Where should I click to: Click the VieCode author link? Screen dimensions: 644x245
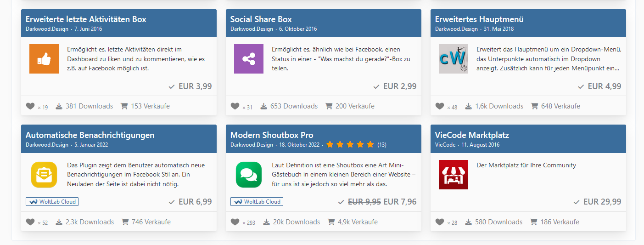(445, 145)
